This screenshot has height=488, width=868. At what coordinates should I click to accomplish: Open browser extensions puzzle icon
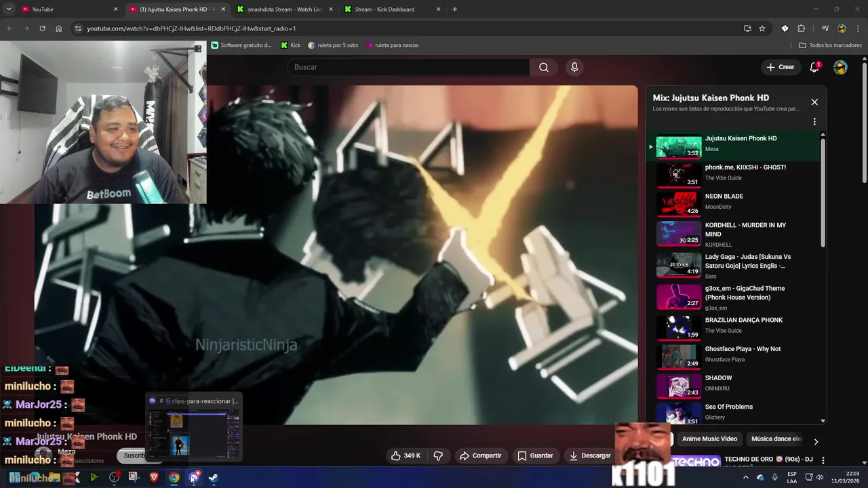tap(801, 28)
